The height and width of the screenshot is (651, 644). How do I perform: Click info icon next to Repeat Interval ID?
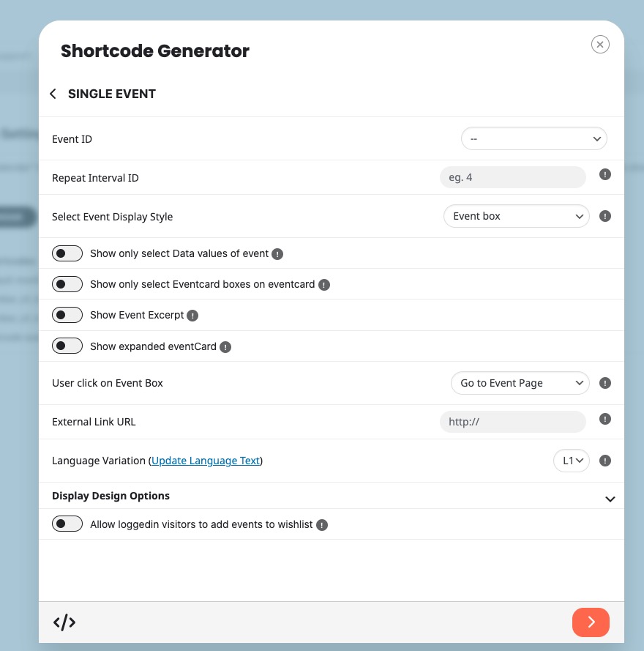[x=605, y=174]
